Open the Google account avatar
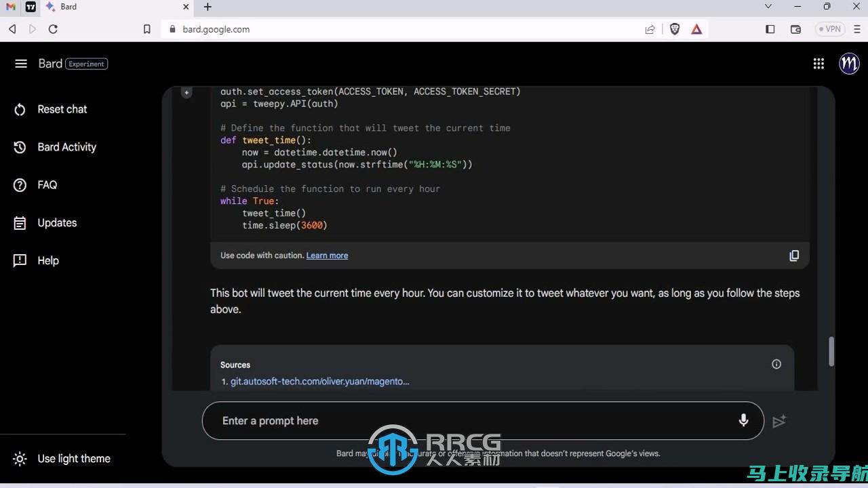The height and width of the screenshot is (488, 868). click(x=849, y=64)
